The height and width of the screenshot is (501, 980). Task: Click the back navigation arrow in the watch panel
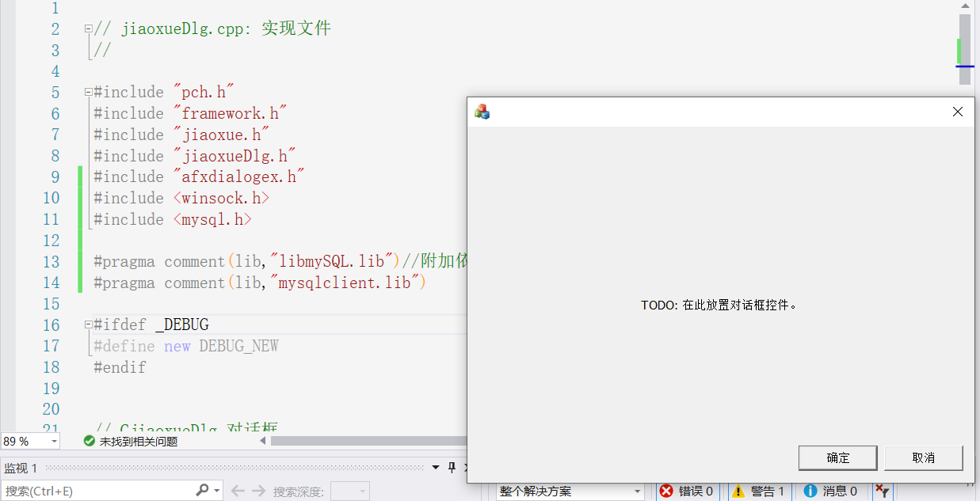point(236,491)
